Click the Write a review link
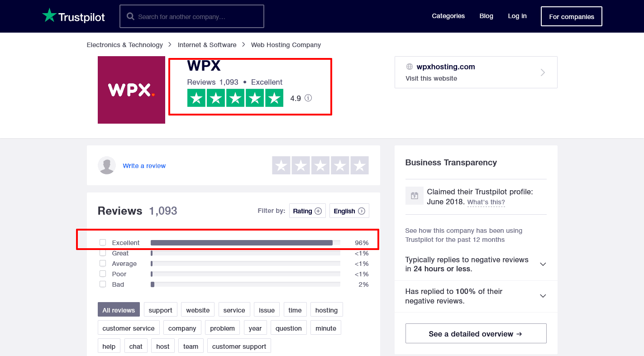 point(144,166)
